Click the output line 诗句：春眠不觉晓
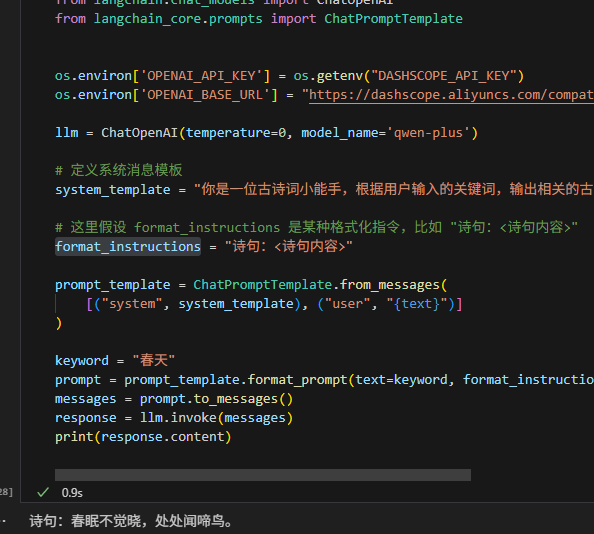Screen dimensions: 594x534 (131, 521)
